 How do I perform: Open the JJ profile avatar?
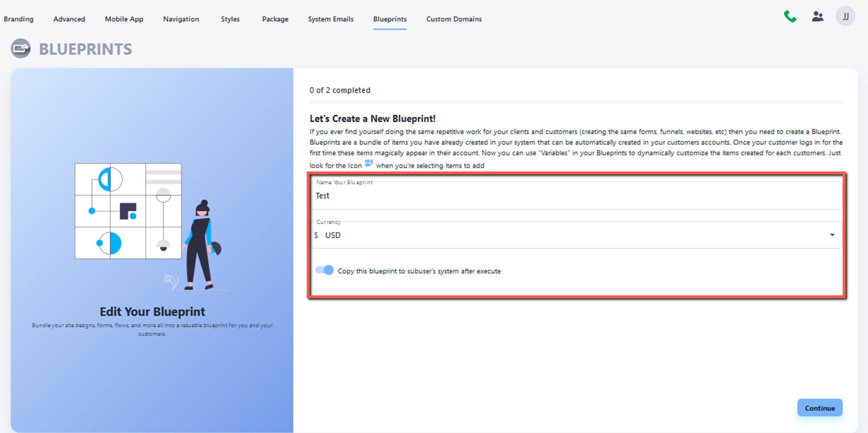[845, 17]
